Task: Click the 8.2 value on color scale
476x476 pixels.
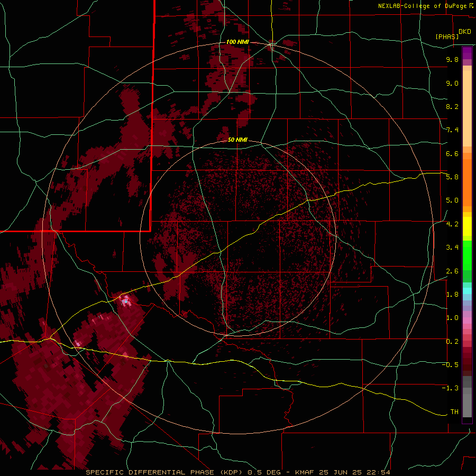Action: coord(452,106)
